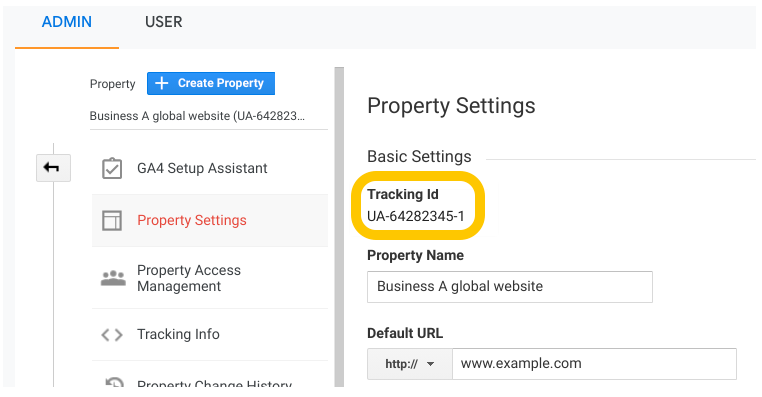Click the back arrow icon button
This screenshot has width=762, height=397.
coord(53,168)
